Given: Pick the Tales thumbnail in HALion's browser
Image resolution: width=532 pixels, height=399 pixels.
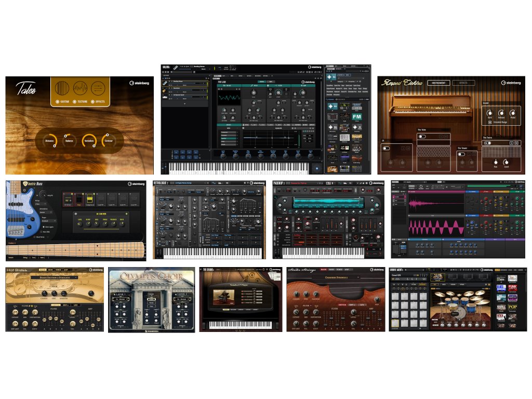Looking at the screenshot, I should tap(332, 169).
